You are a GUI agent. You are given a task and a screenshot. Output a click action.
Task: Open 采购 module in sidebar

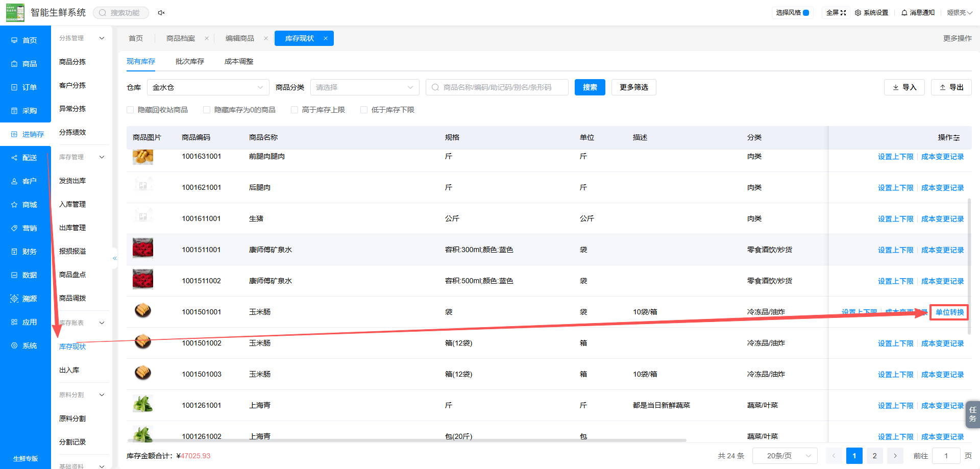[x=25, y=111]
